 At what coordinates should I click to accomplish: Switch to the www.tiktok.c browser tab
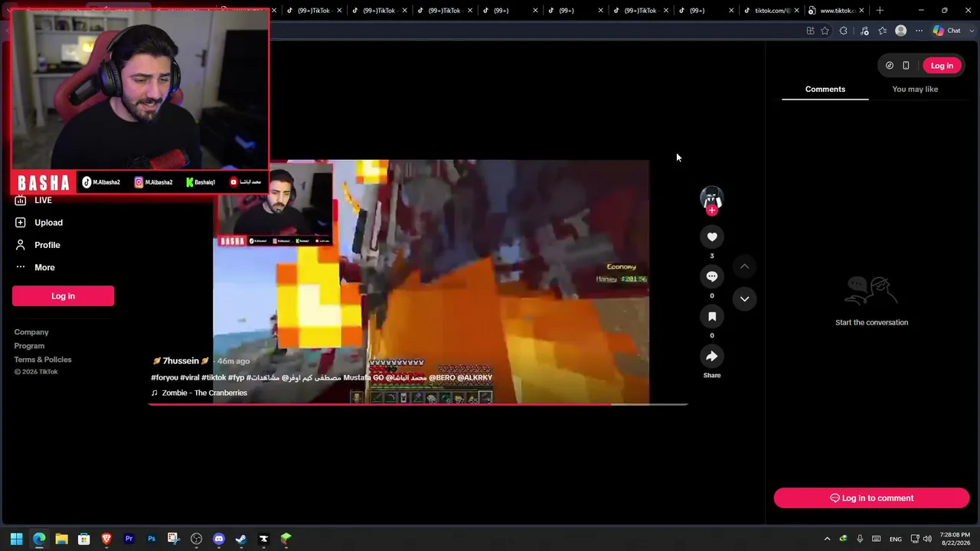tap(838, 11)
